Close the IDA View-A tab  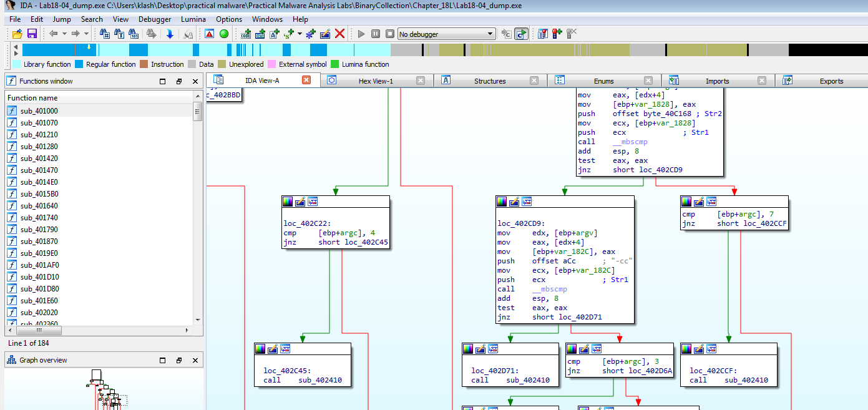[x=306, y=80]
